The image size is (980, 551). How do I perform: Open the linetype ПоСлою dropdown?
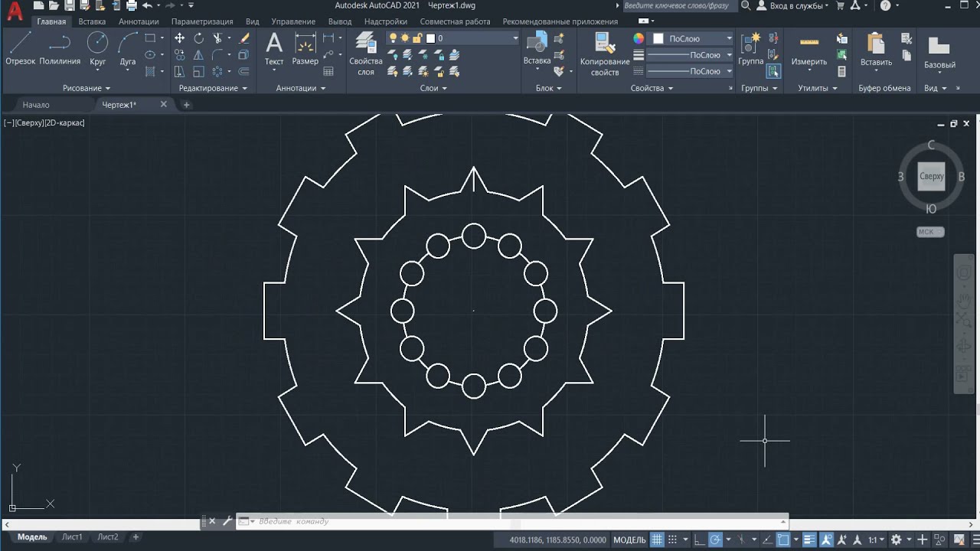coord(690,71)
